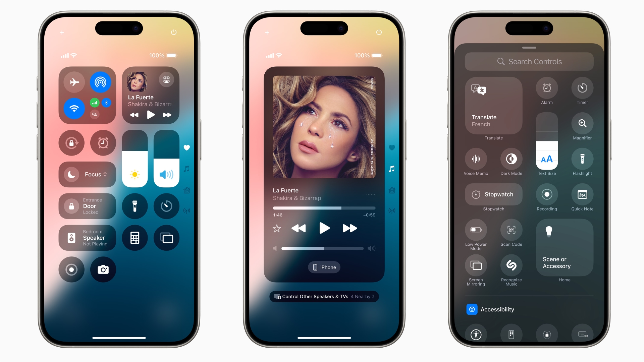Image resolution: width=644 pixels, height=362 pixels.
Task: Tap the Camera icon
Action: (x=104, y=269)
